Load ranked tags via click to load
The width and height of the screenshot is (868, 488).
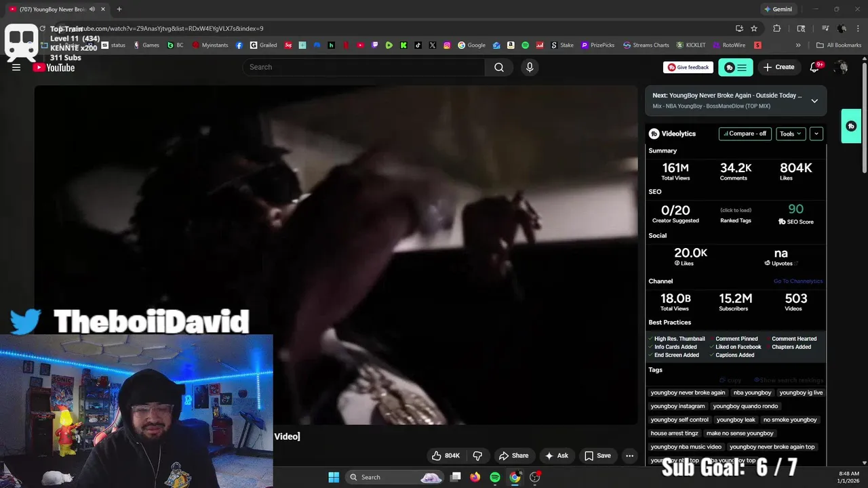[x=736, y=210]
